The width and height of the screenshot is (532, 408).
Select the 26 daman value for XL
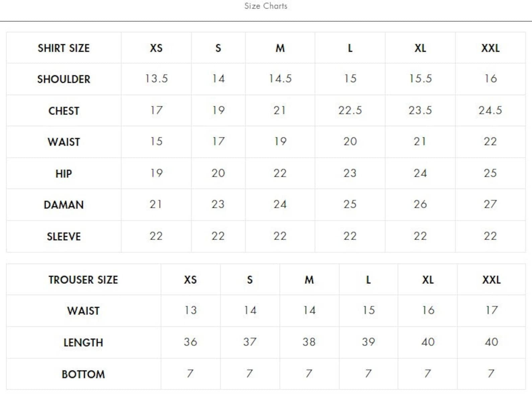[420, 204]
